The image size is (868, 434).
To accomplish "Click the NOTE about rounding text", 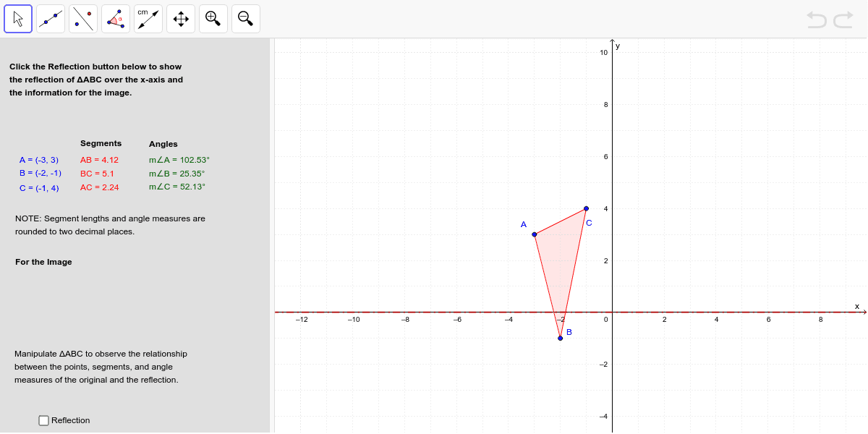I will pos(110,225).
